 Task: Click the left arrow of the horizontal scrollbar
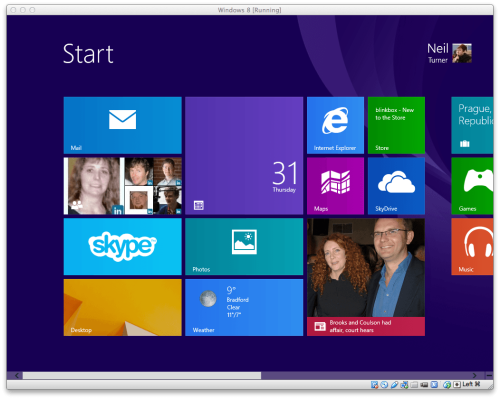(x=17, y=376)
